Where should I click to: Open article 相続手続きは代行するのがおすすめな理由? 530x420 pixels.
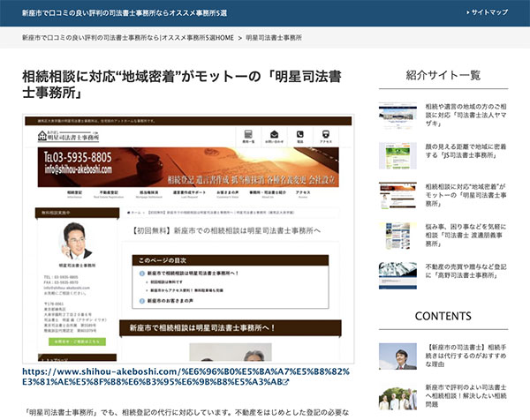click(466, 356)
